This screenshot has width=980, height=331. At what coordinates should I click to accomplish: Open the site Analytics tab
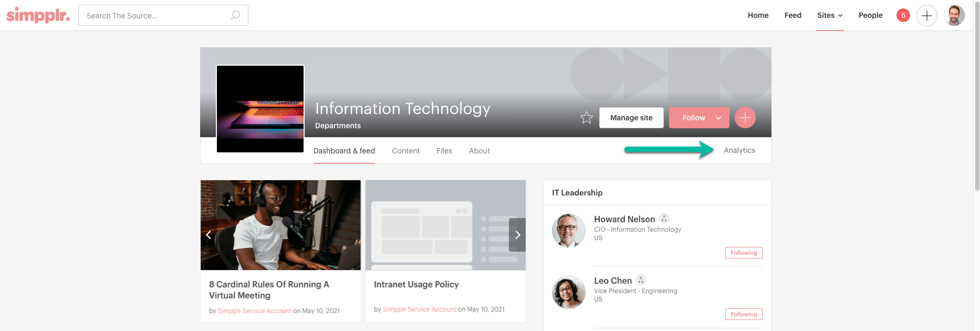(x=739, y=150)
